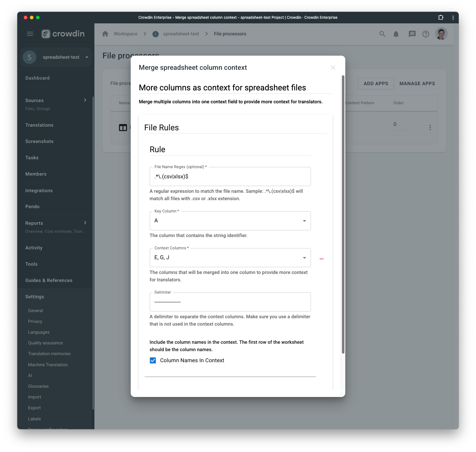The width and height of the screenshot is (476, 452).
Task: Click the Order column header
Action: (399, 103)
